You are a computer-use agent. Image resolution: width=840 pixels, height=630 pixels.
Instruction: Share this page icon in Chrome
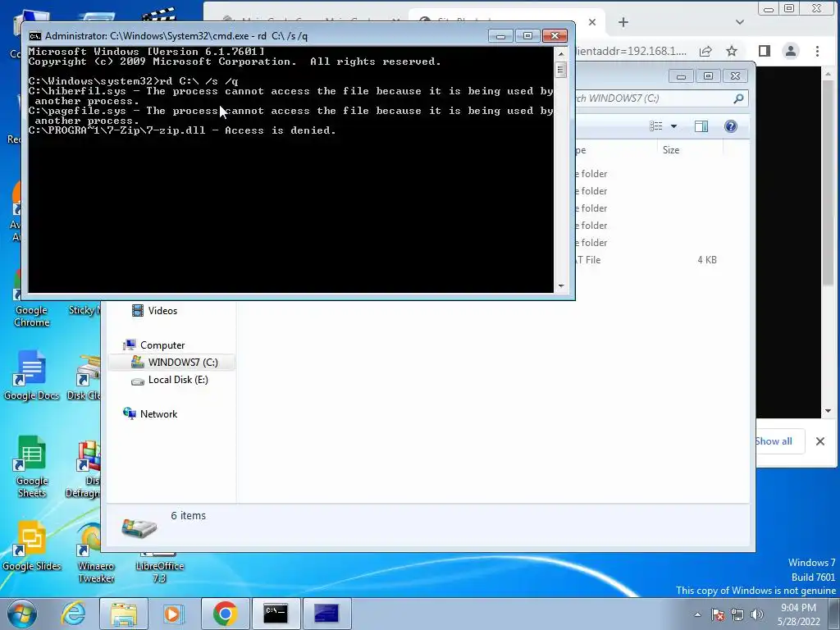[705, 51]
